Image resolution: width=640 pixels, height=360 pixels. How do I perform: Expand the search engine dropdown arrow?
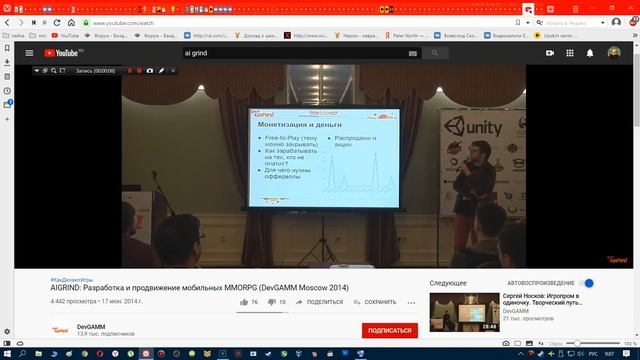tap(602, 23)
